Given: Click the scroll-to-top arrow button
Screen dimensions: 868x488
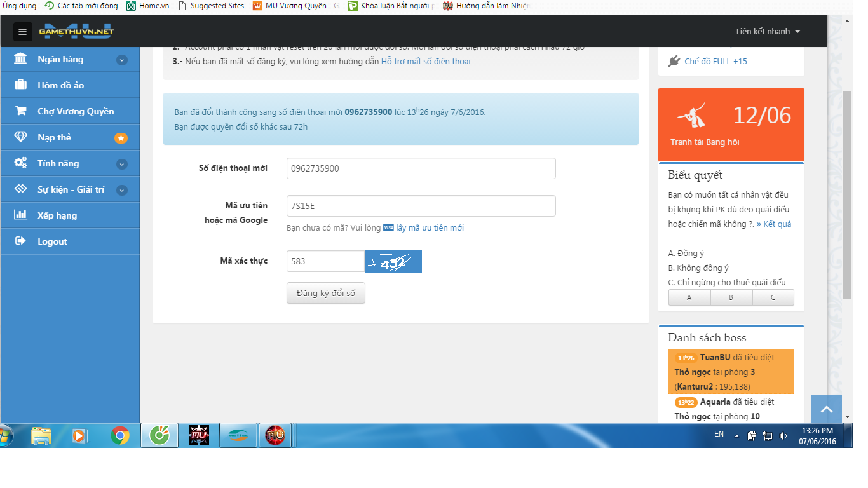Looking at the screenshot, I should pyautogui.click(x=826, y=410).
